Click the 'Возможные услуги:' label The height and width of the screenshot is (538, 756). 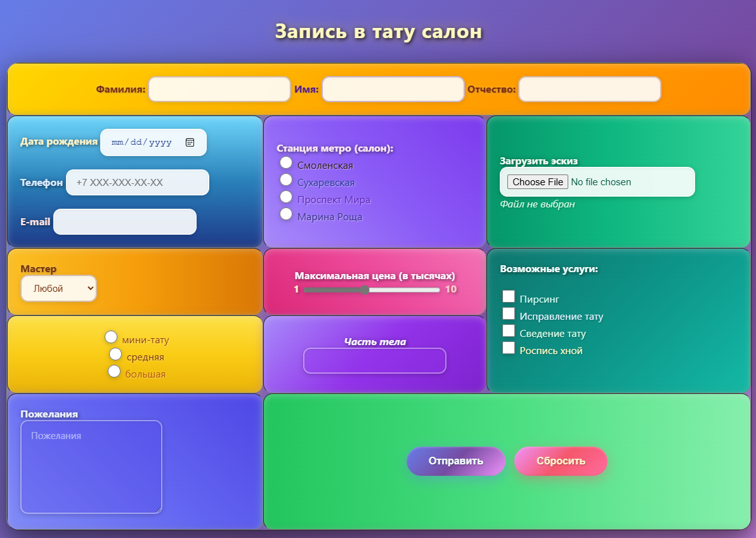coord(549,269)
